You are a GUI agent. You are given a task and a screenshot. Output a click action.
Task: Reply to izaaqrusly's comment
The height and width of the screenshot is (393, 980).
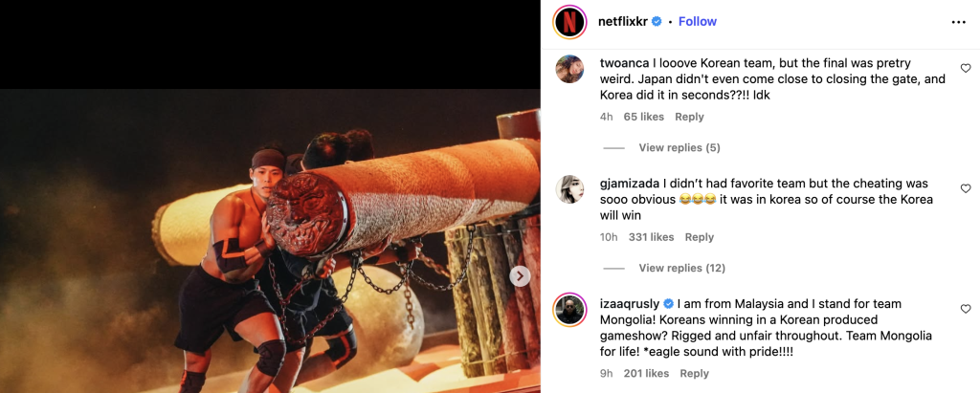695,373
